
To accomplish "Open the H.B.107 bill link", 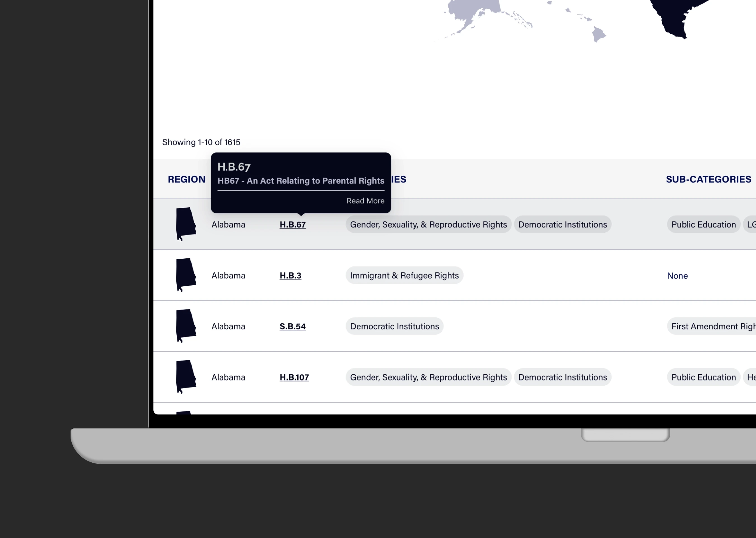I will tap(294, 377).
